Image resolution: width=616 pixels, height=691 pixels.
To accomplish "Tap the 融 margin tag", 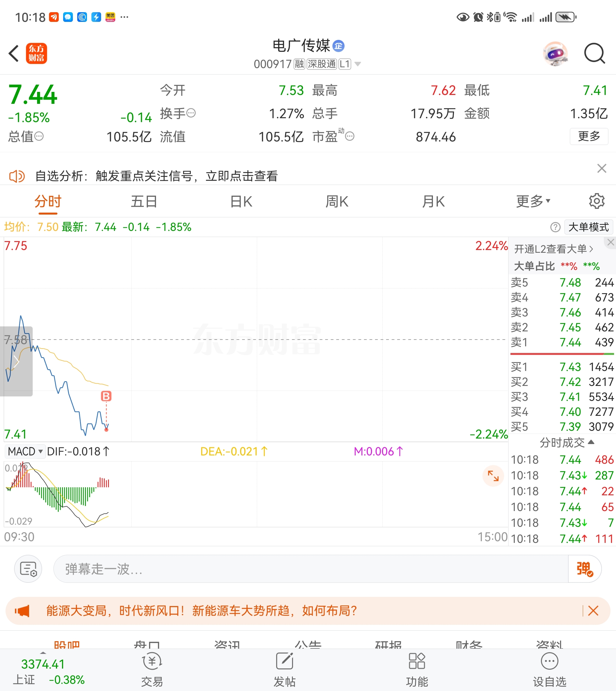I will click(299, 64).
